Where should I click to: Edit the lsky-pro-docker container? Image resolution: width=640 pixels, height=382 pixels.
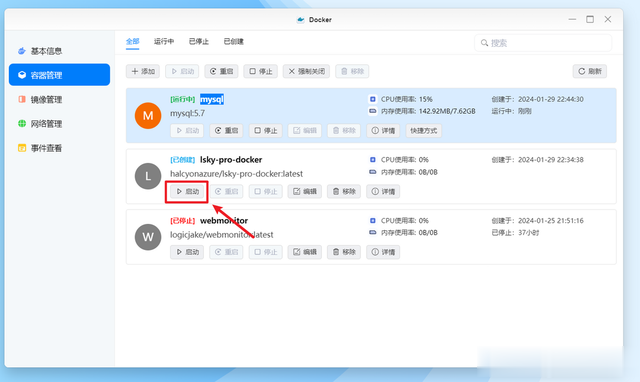click(305, 191)
